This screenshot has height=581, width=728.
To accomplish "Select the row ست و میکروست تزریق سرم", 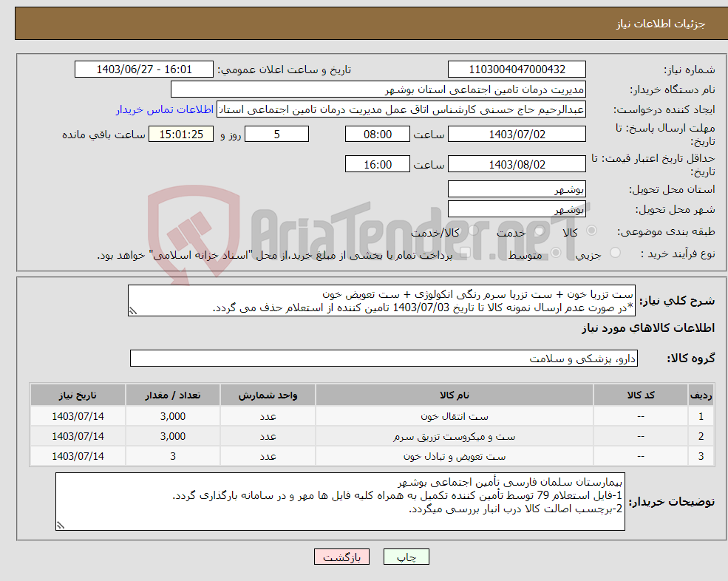I will [372, 436].
